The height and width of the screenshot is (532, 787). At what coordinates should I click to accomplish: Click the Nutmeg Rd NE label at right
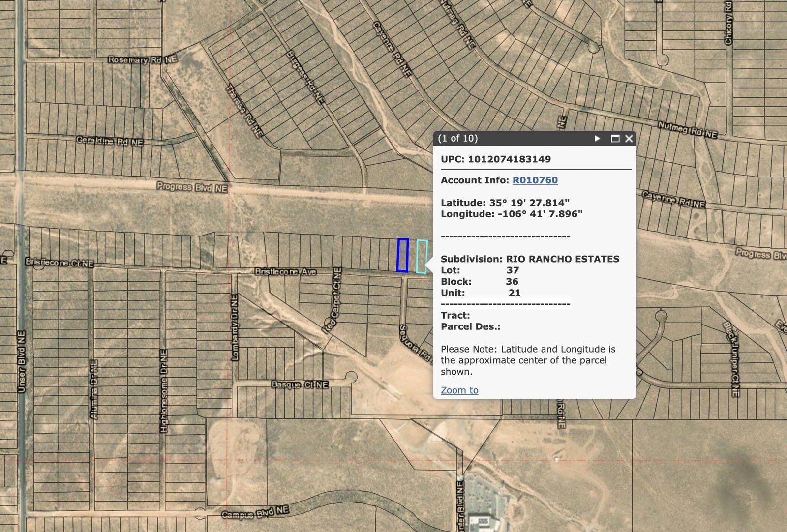[687, 129]
